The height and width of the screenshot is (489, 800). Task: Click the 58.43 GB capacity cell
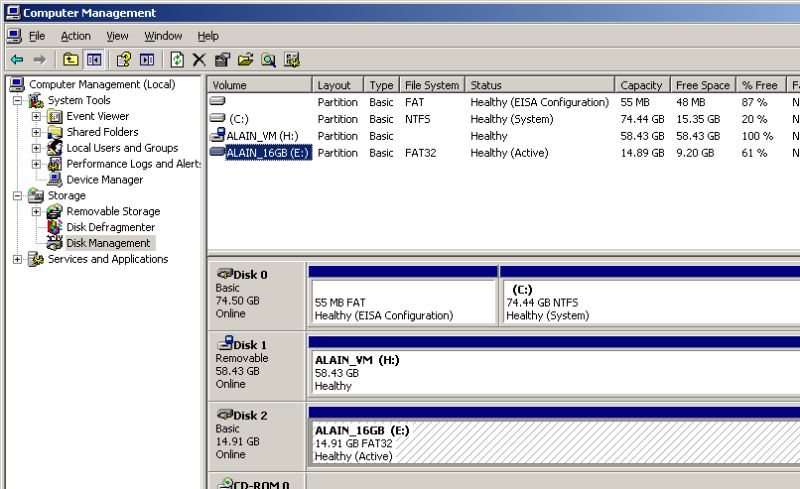click(x=642, y=136)
